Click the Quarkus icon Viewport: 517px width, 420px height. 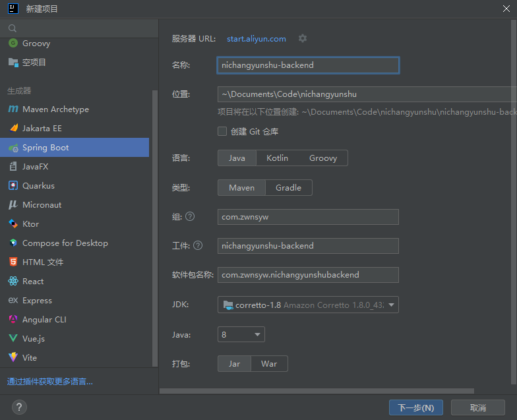point(13,186)
